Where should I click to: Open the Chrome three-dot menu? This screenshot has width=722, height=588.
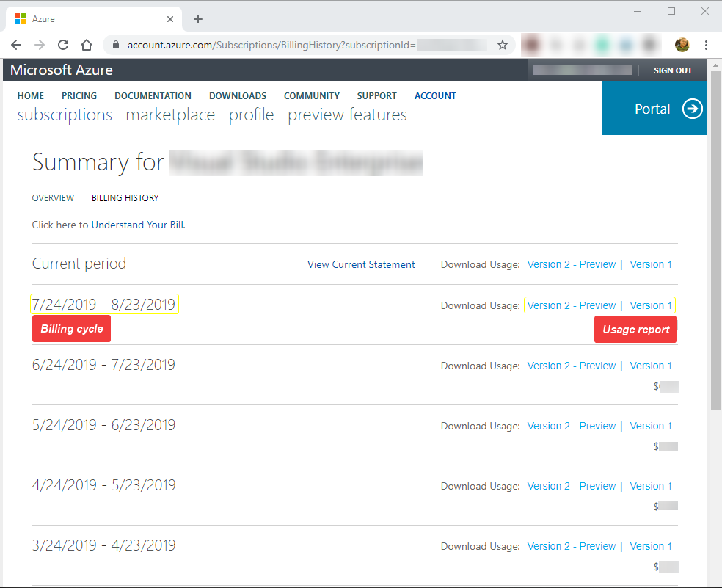(x=706, y=45)
